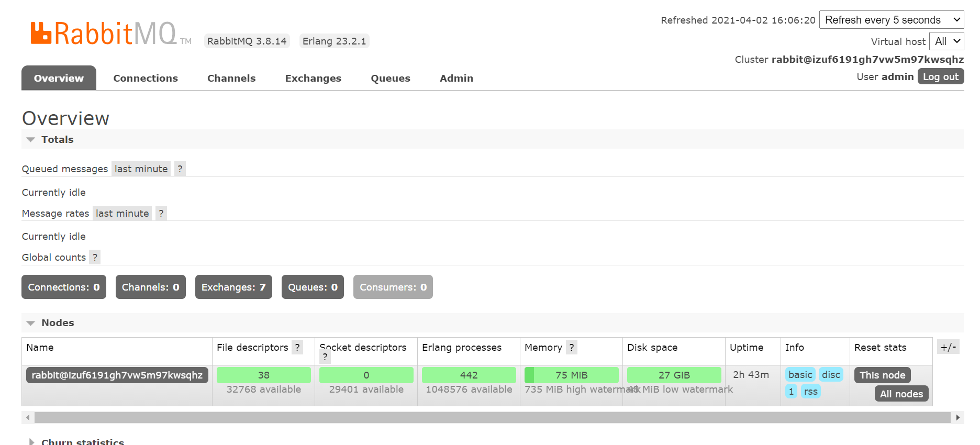
Task: Open the Virtual host dropdown
Action: (946, 41)
